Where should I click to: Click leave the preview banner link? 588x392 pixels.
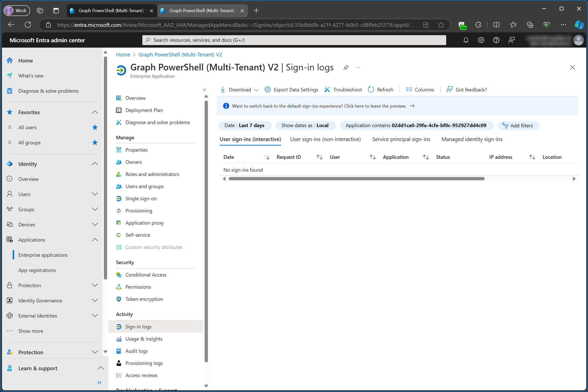323,106
